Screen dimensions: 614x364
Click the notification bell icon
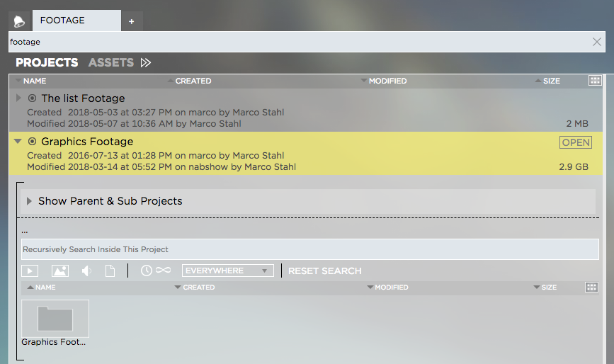coord(19,21)
